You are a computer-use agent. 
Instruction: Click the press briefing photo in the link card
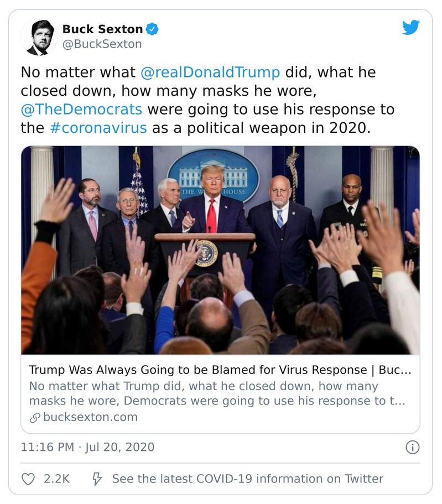click(x=220, y=249)
